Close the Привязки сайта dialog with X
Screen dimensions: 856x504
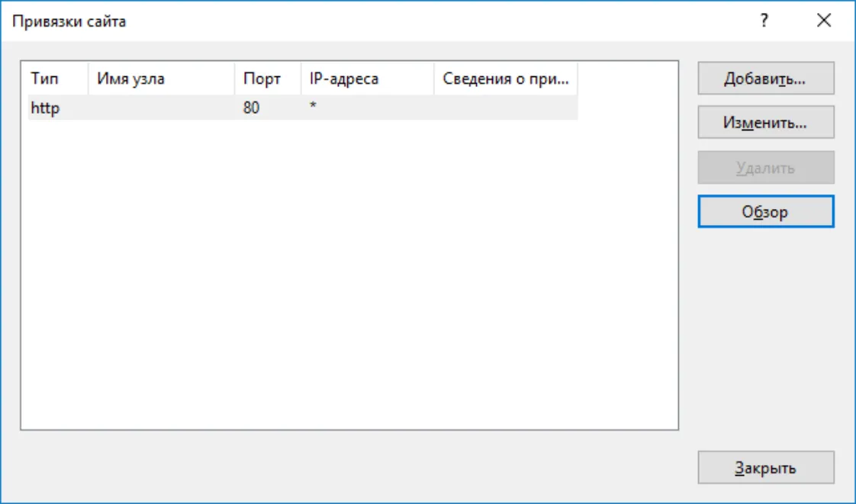(824, 21)
